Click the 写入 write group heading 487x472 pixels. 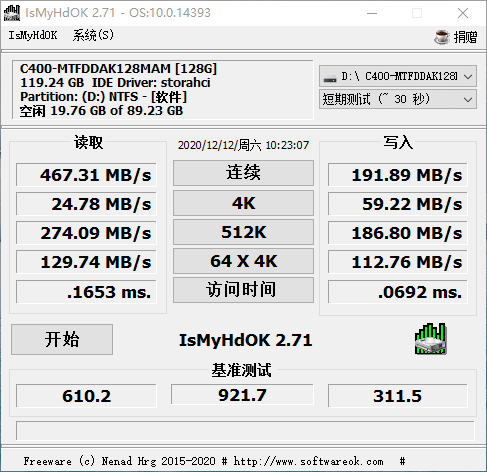click(x=398, y=142)
